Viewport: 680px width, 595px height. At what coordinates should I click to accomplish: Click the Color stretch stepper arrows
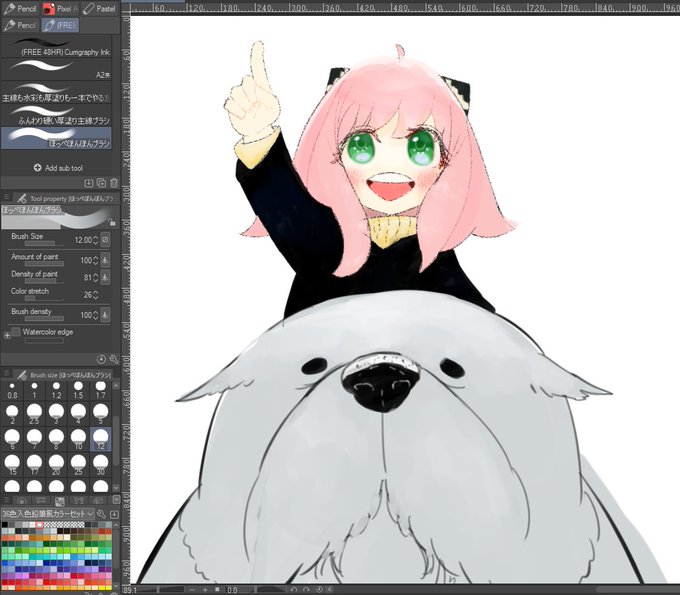(96, 295)
